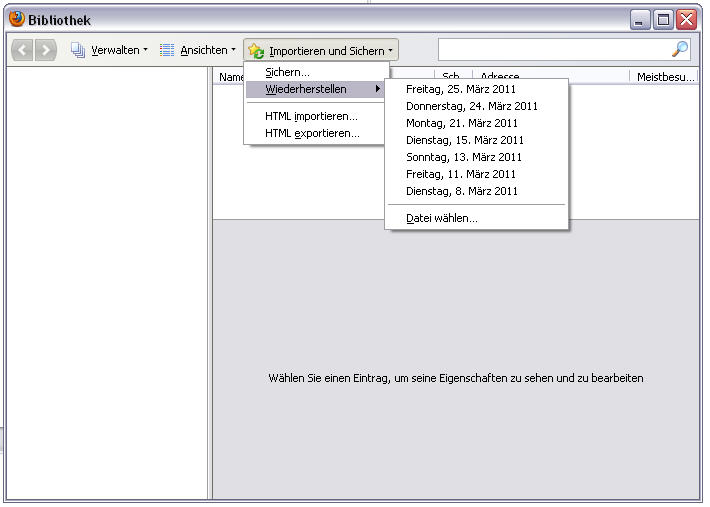Click the back navigation arrow button
This screenshot has width=710, height=507.
point(22,50)
